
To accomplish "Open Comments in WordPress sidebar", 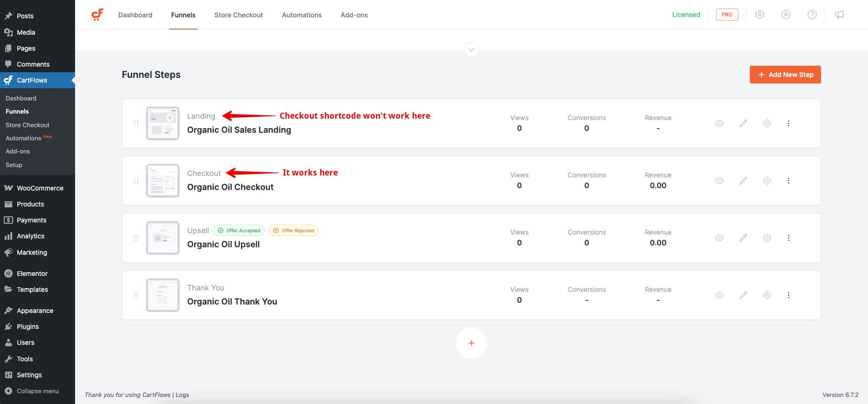I will [38, 64].
